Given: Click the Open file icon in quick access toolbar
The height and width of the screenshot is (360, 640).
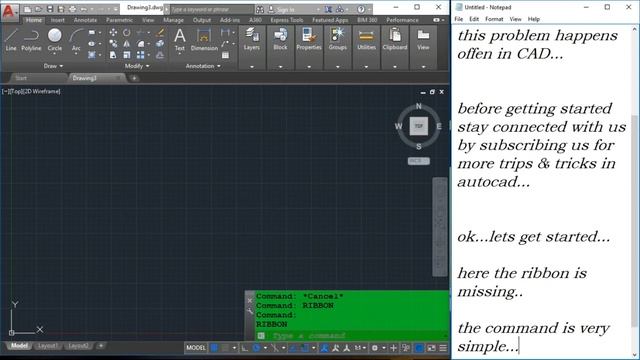Looking at the screenshot, I should point(38,9).
